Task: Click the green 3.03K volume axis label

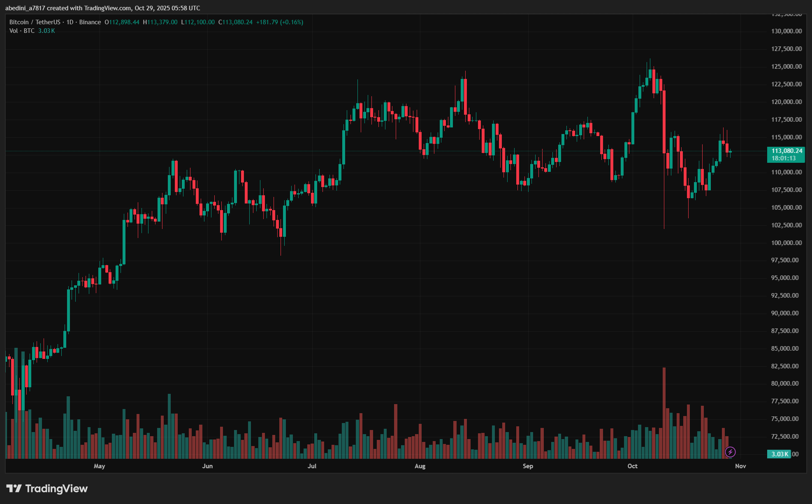Action: pos(779,454)
